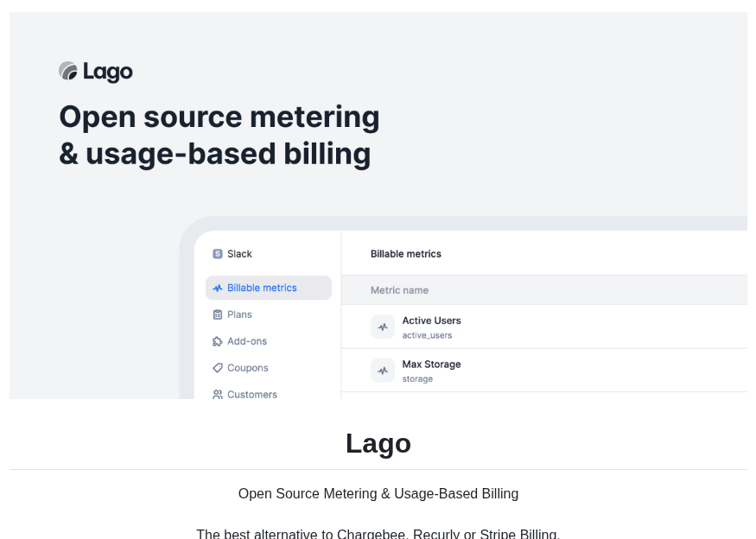Open Coupons in the sidebar

[x=247, y=368]
